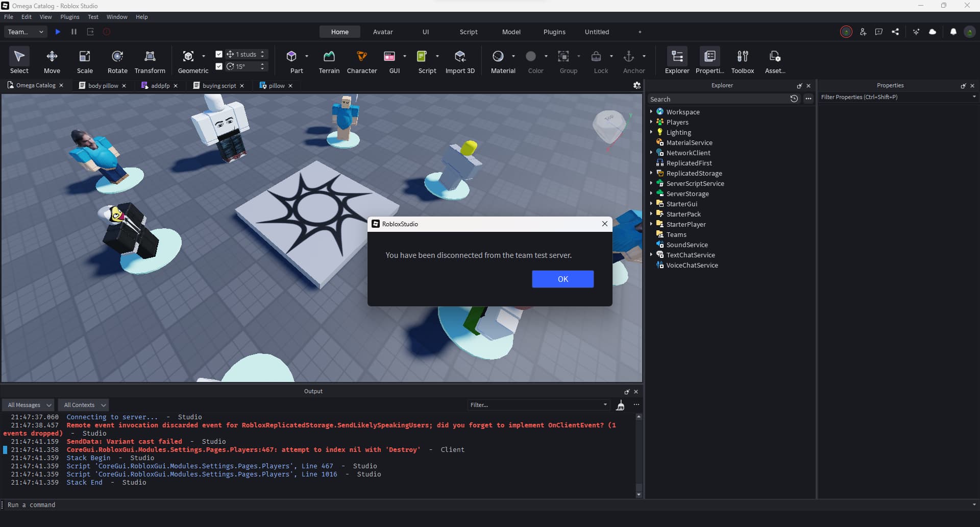Select the Rotate tool
The height and width of the screenshot is (527, 980).
tap(117, 61)
